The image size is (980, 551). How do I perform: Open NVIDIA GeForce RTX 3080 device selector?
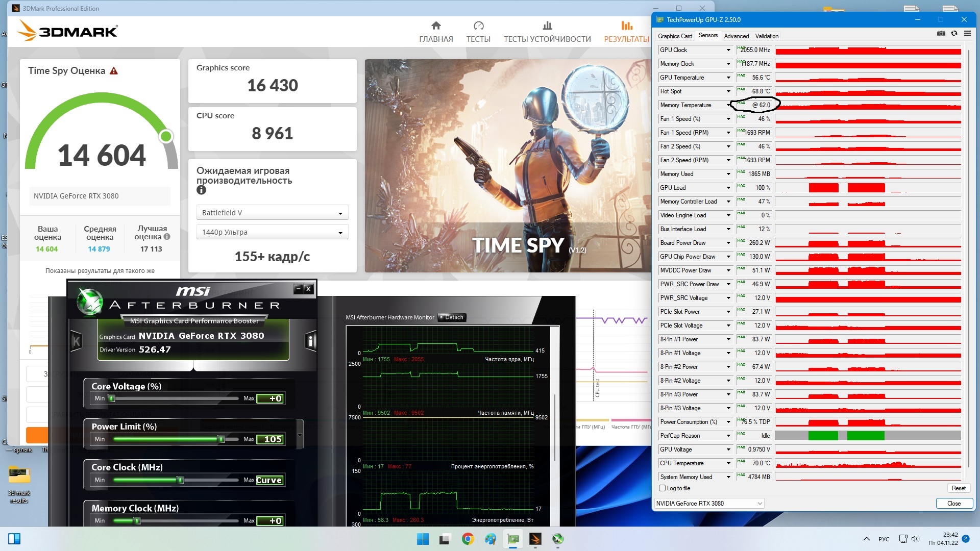tap(709, 504)
